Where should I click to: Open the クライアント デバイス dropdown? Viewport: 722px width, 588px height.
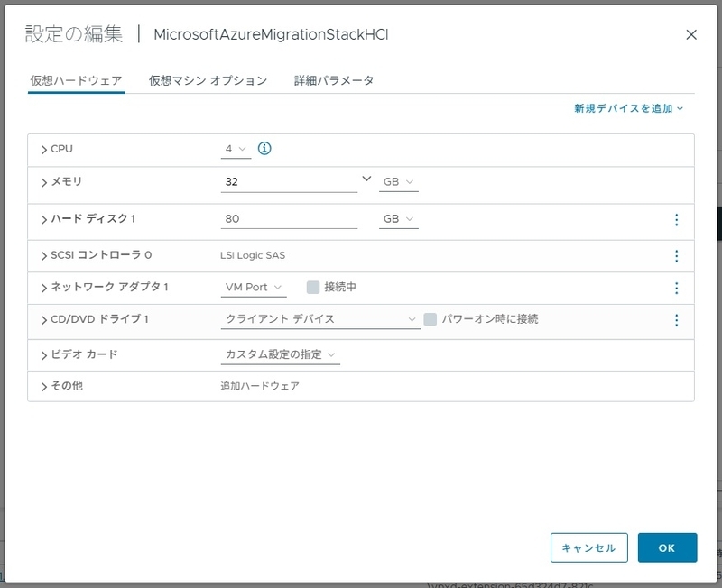tap(321, 319)
